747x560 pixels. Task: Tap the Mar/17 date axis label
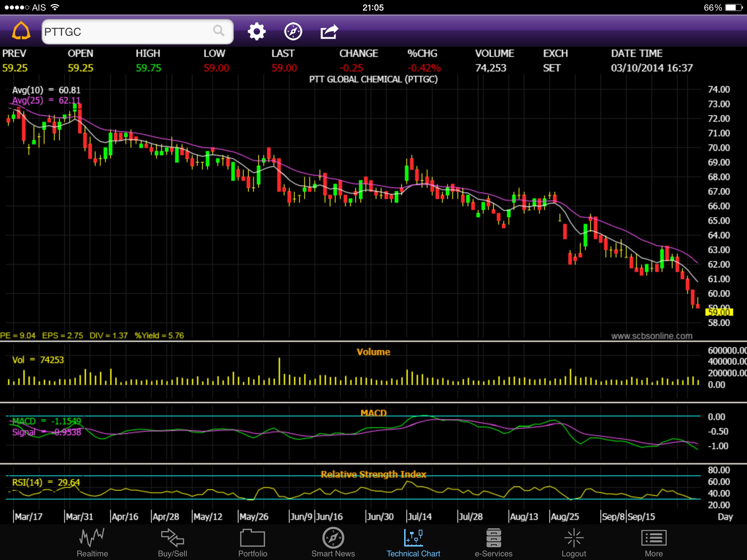point(28,517)
